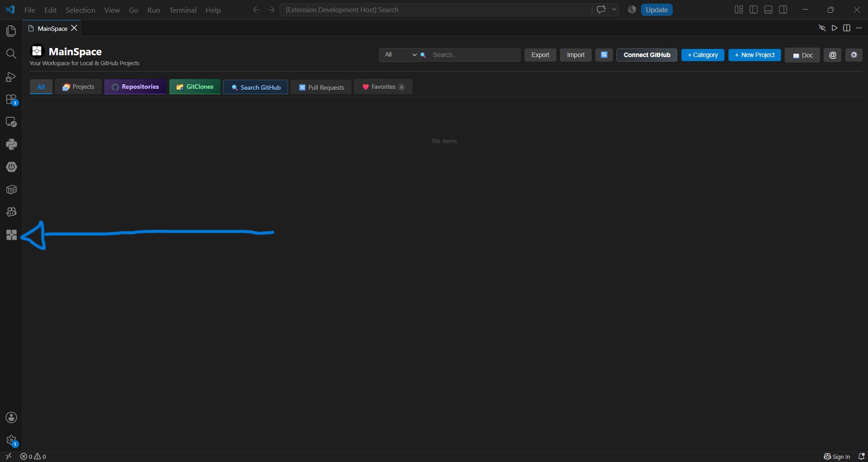Split the editor to the right
The width and height of the screenshot is (868, 462).
847,28
